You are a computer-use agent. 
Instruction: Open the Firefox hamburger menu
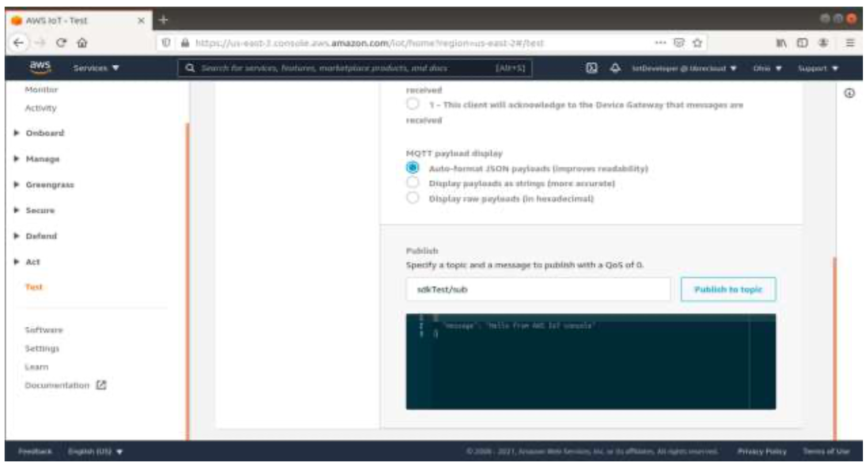point(850,43)
